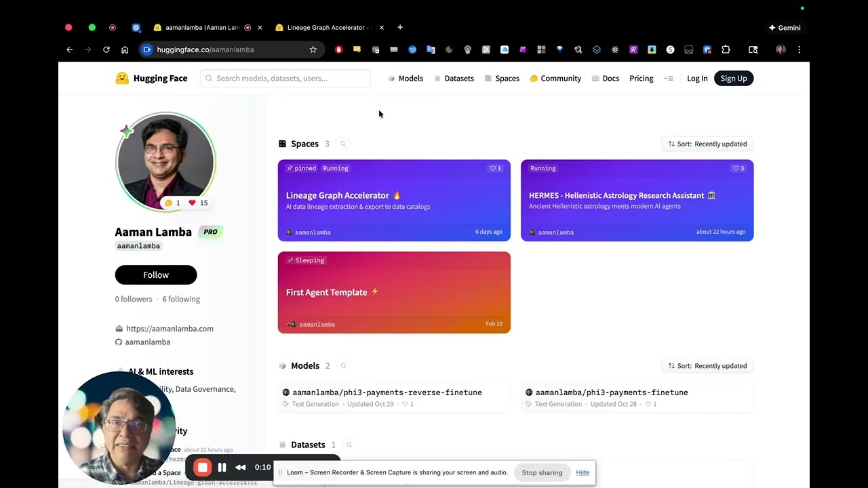Close the Lineage Graph Accelerator tab

[382, 28]
